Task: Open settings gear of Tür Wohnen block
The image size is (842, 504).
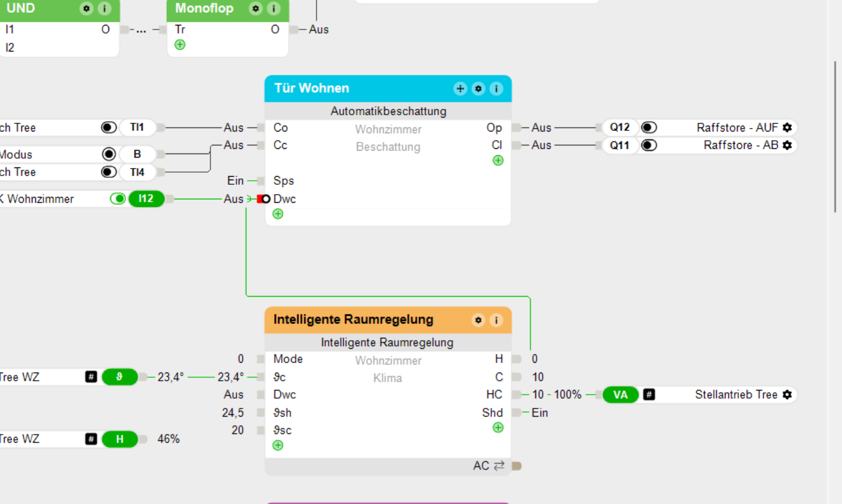Action: pos(478,89)
